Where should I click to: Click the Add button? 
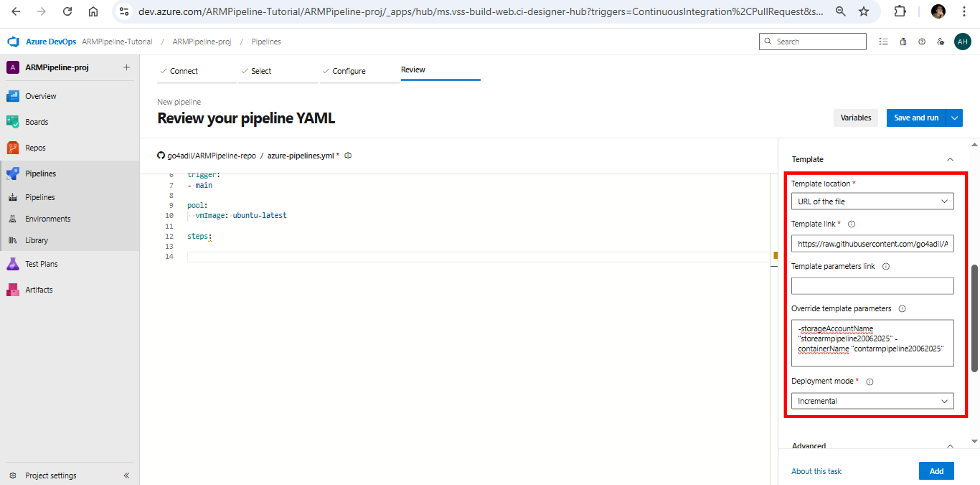coord(936,471)
